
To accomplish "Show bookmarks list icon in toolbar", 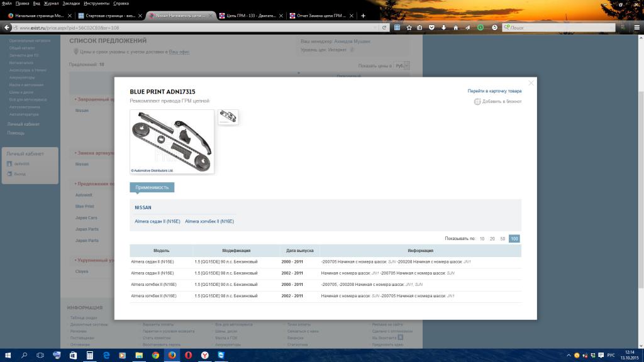I will (419, 28).
